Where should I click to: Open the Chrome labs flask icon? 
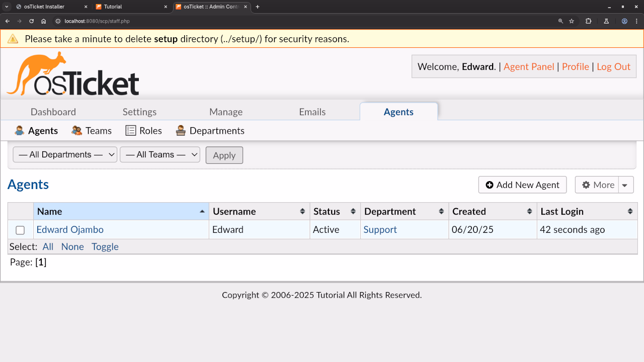[x=606, y=21]
